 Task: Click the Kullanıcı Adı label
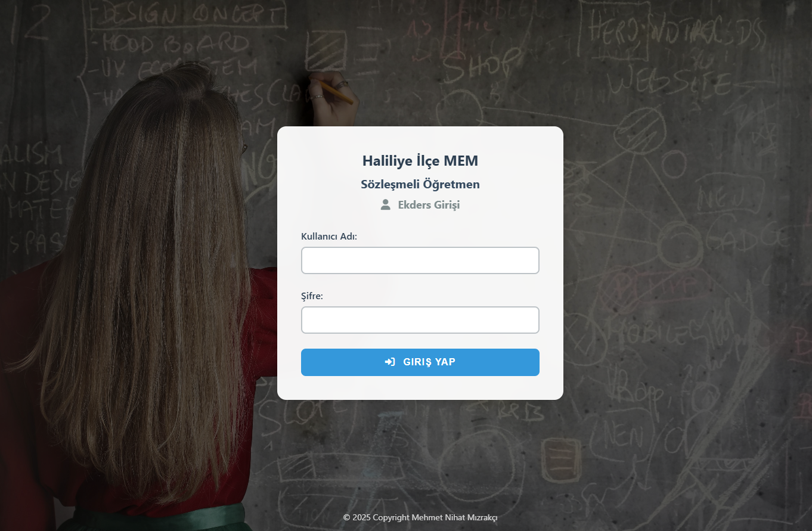click(329, 236)
